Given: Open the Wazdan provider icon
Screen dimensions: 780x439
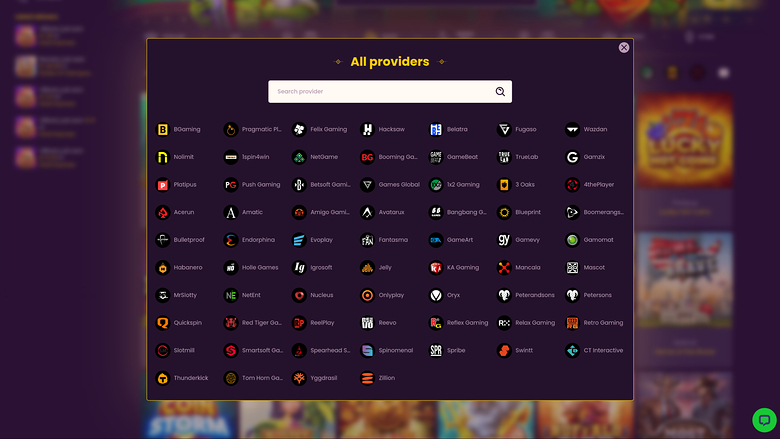Looking at the screenshot, I should click(x=572, y=130).
